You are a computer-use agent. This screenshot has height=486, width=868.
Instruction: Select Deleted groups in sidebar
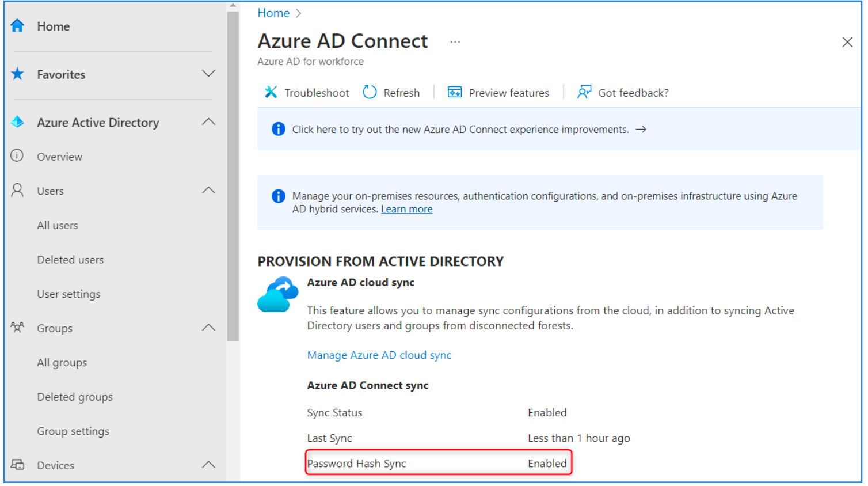(x=75, y=397)
